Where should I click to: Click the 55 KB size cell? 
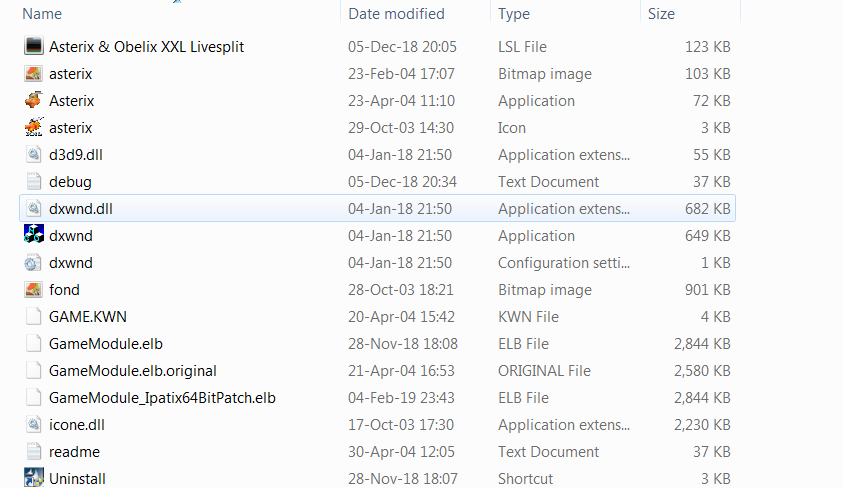coord(712,155)
